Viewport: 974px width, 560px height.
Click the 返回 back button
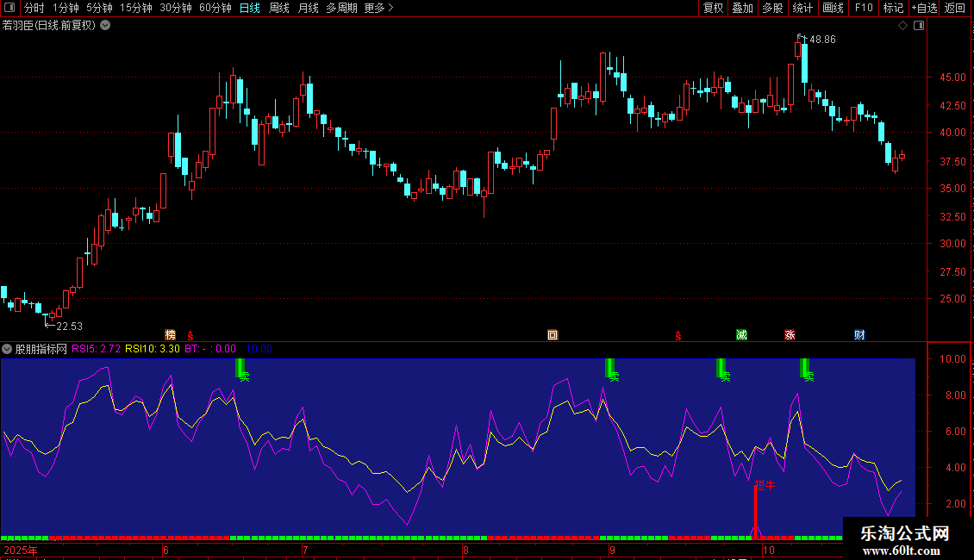(x=955, y=8)
